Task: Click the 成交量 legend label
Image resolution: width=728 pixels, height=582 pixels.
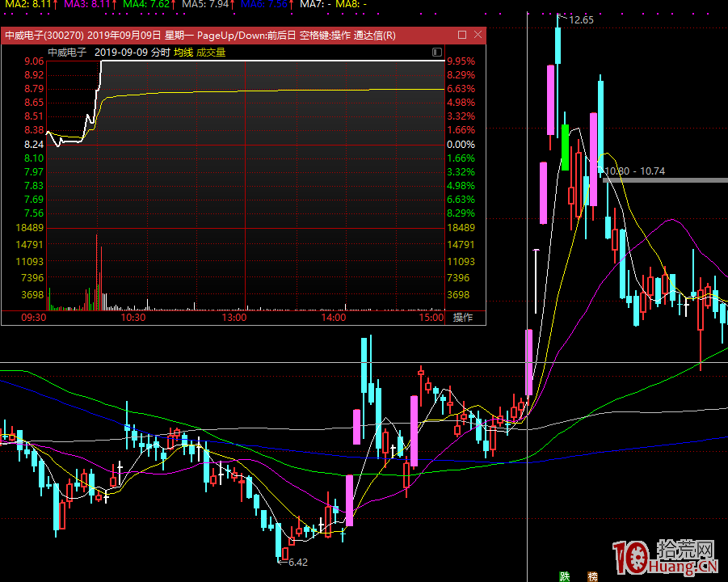Action: point(211,53)
